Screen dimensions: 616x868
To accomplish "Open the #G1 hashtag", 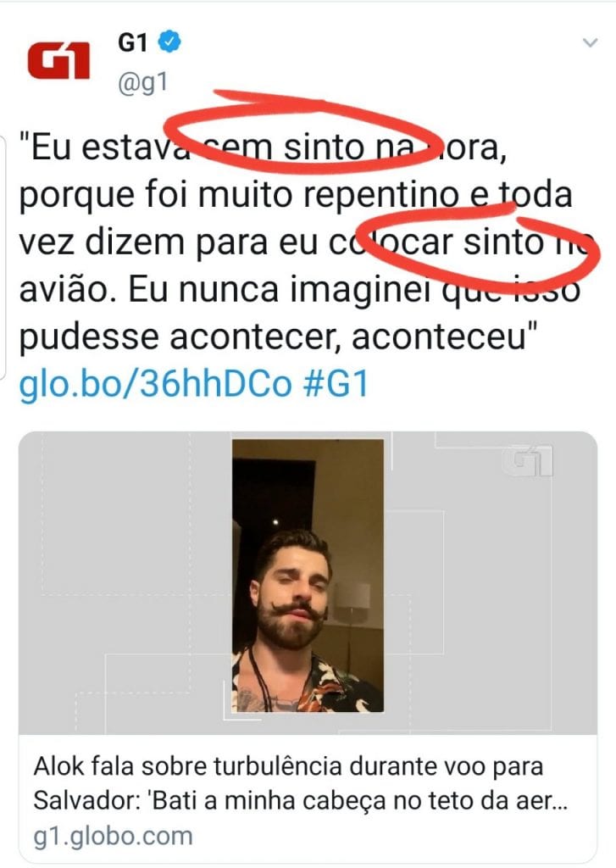I will 335,384.
